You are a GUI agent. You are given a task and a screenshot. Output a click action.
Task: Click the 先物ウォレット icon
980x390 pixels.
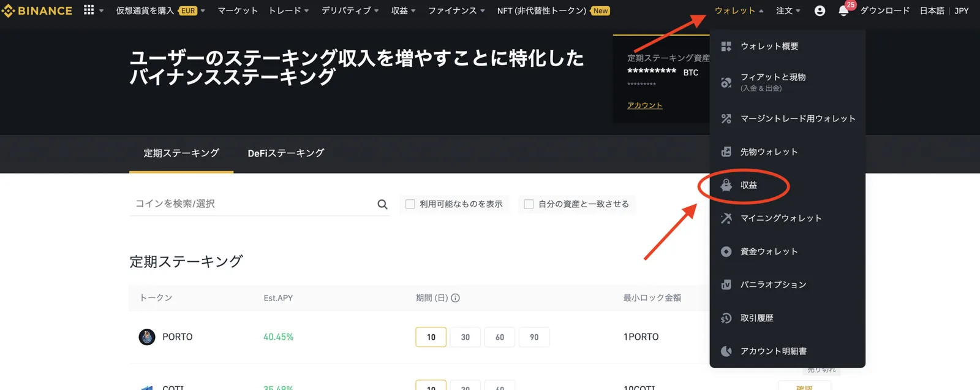(726, 152)
